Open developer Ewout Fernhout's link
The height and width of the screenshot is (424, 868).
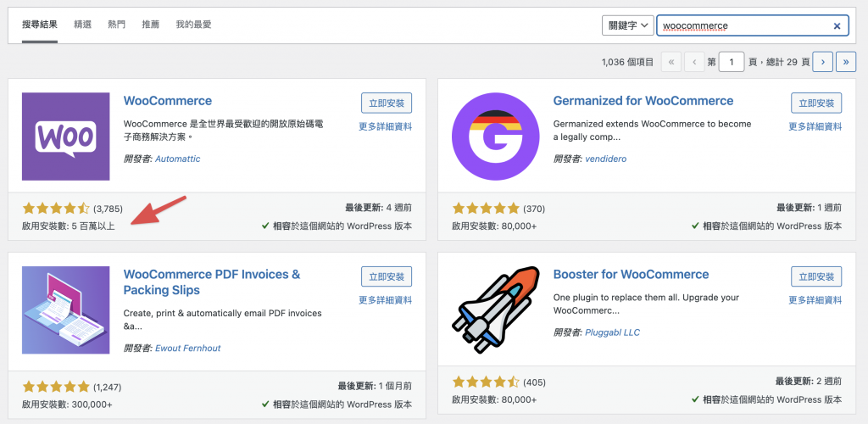coord(188,349)
